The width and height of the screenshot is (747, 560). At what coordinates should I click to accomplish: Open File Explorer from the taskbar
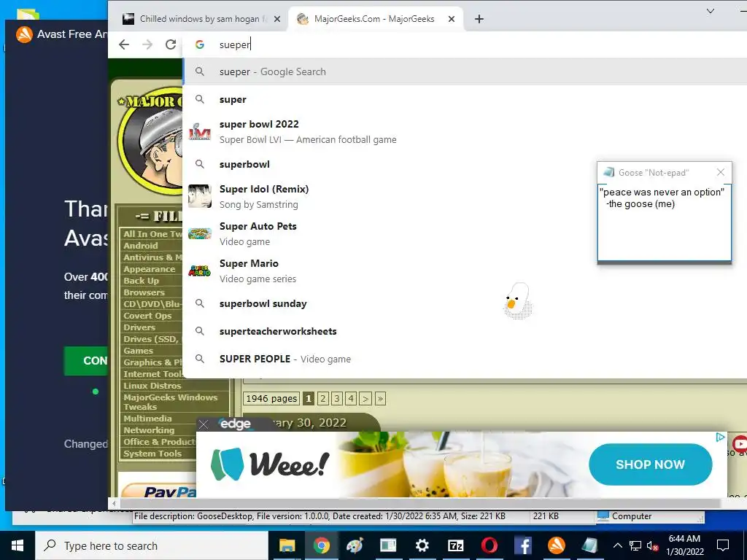pos(287,545)
